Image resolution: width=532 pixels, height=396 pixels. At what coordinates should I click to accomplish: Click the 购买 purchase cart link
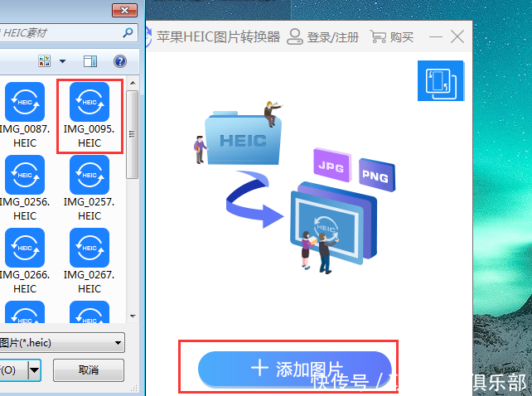pos(392,37)
